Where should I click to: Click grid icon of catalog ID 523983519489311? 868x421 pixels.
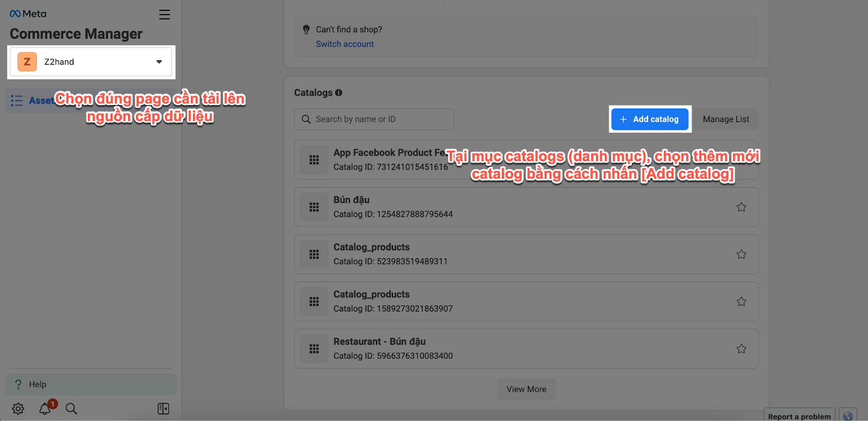(x=314, y=254)
